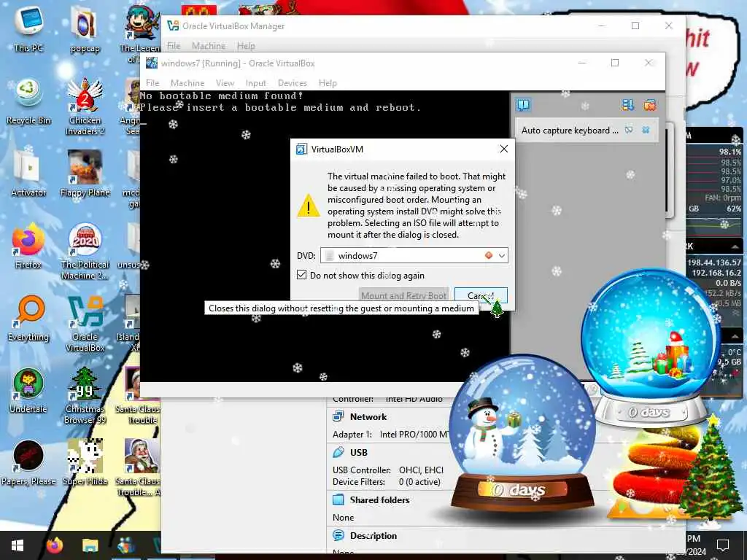Click 'No bootable medium found!' text in VM
747x560 pixels.
coord(222,96)
